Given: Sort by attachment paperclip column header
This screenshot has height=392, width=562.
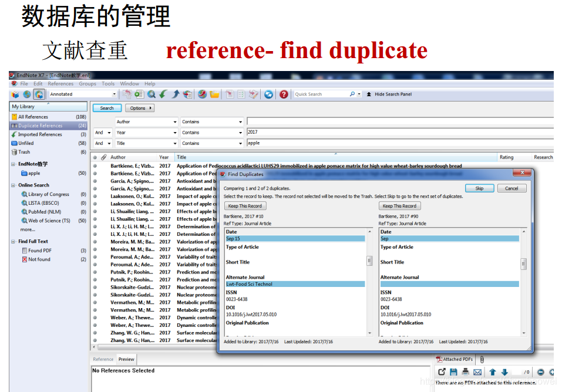Looking at the screenshot, I should (104, 157).
